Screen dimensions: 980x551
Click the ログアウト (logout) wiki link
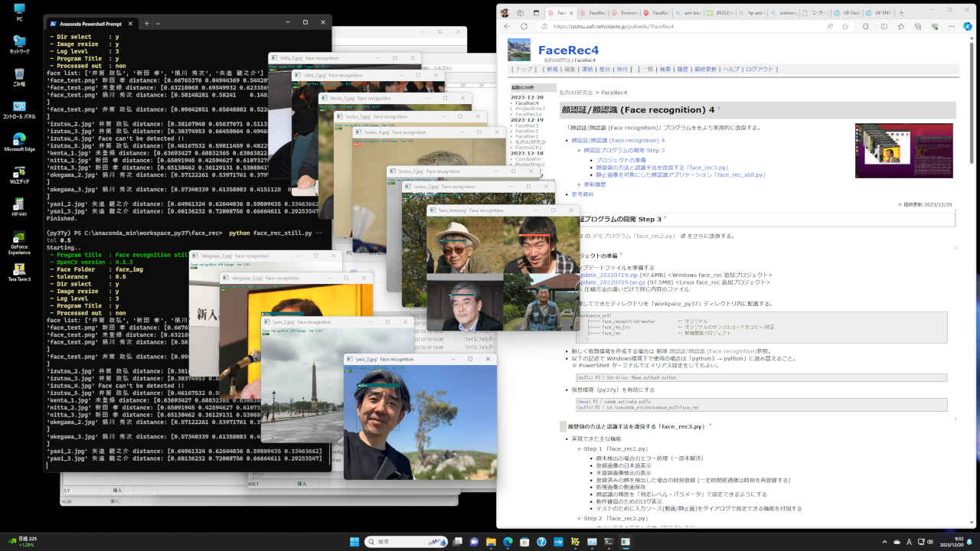[x=759, y=69]
